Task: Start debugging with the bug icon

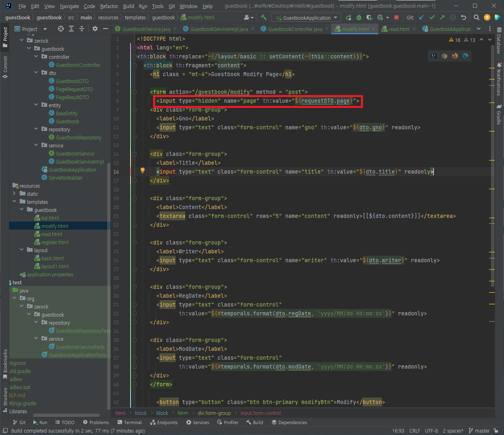Action: 359,17
